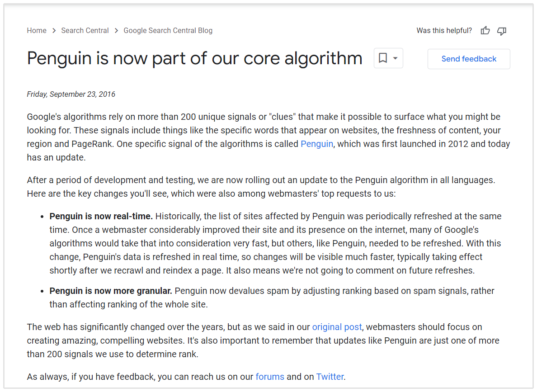
Task: Open the Twitter link
Action: [330, 376]
